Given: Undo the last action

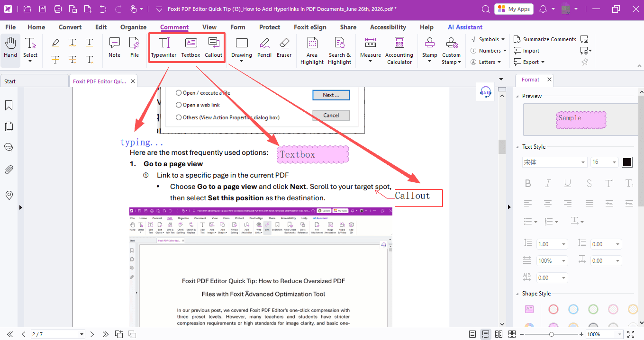Looking at the screenshot, I should (103, 9).
